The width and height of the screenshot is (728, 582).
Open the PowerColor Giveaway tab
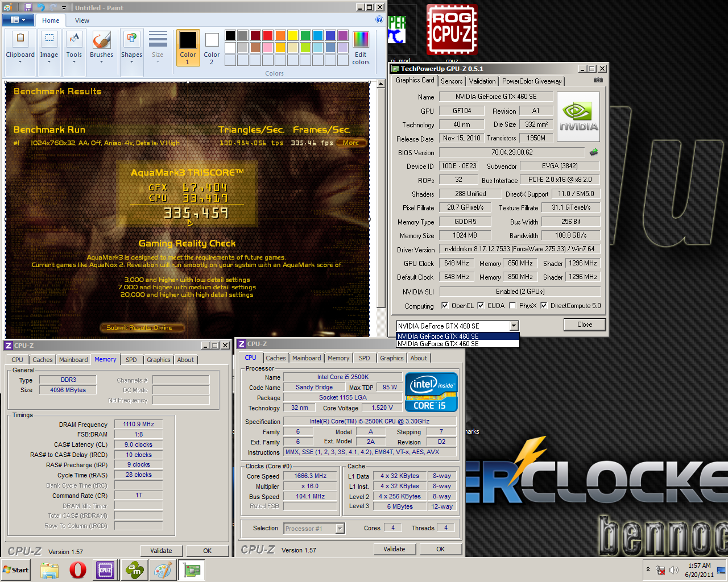[532, 81]
